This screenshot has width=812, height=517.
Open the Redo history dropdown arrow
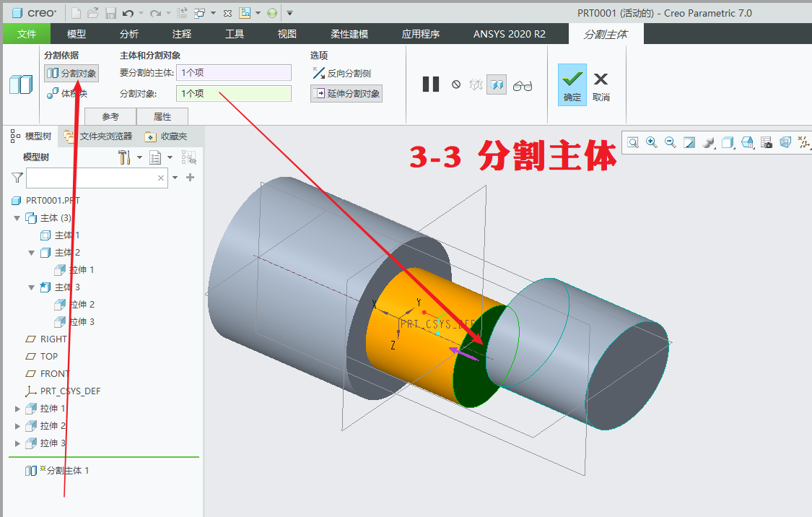(168, 13)
